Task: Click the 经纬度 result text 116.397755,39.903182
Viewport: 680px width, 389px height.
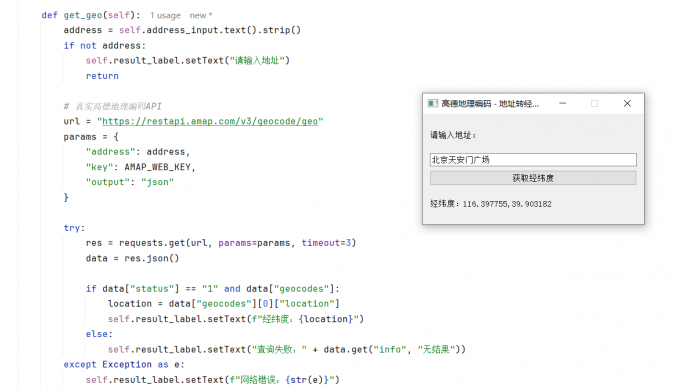Action: (490, 204)
